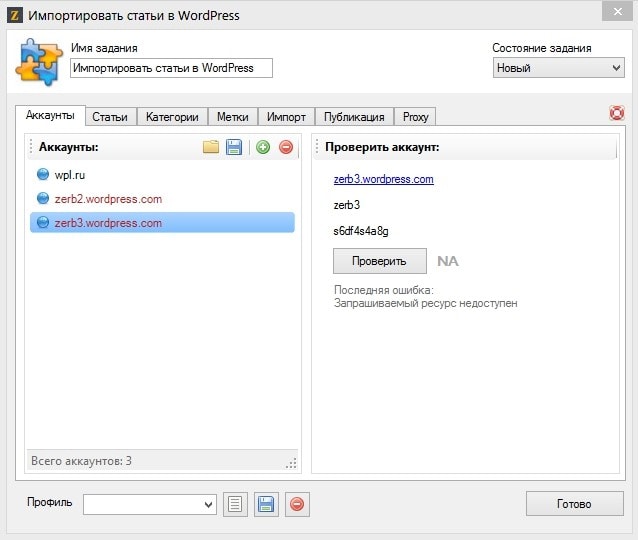Image resolution: width=638 pixels, height=540 pixels.
Task: Open help via red lifebuoy icon
Action: coord(617,113)
